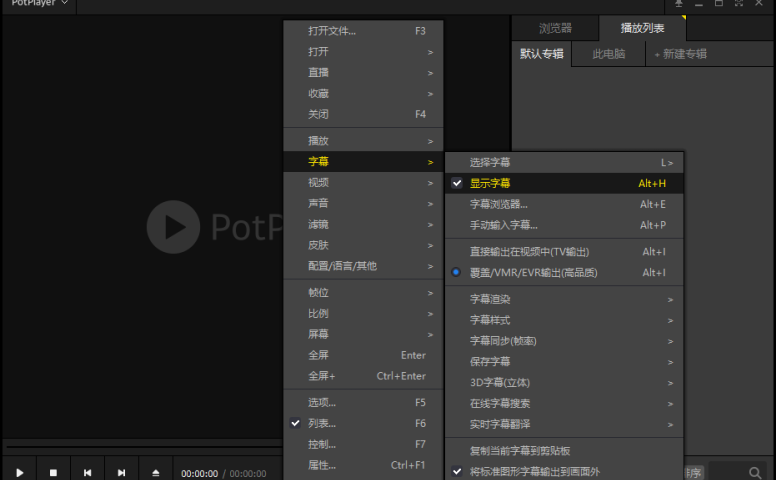Expand the 直播 submenu
Viewport: 776px width, 480px height.
tap(363, 73)
